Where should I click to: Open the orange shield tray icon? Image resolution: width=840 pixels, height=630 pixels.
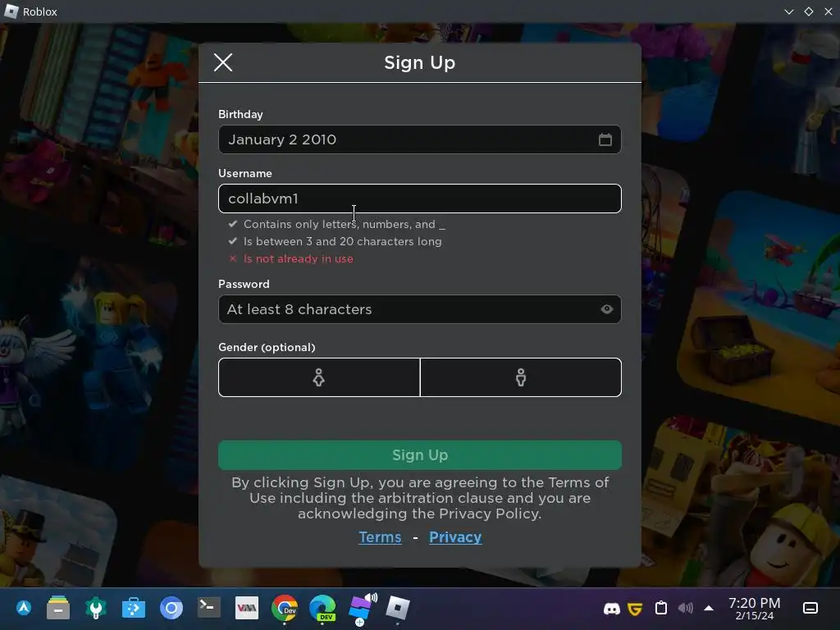point(636,609)
